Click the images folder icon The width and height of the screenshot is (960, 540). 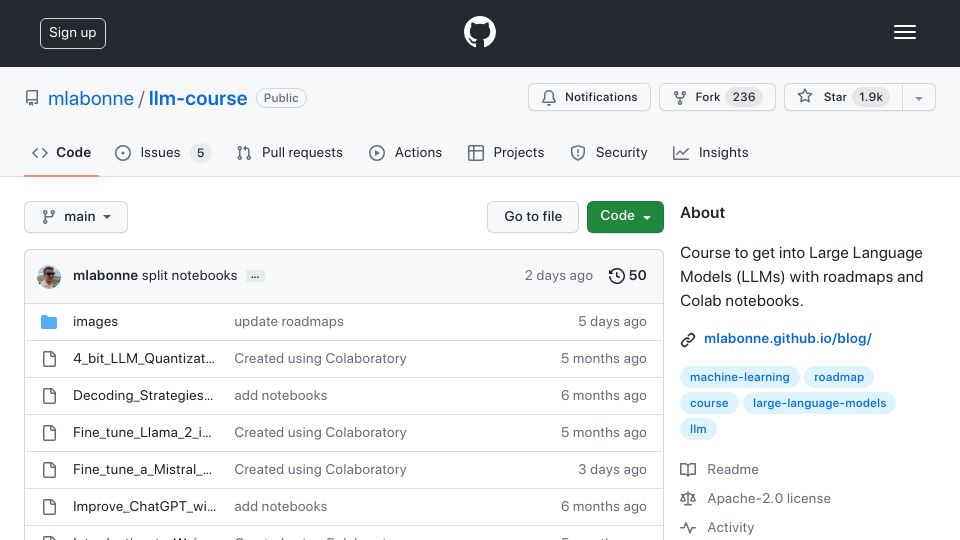tap(49, 321)
